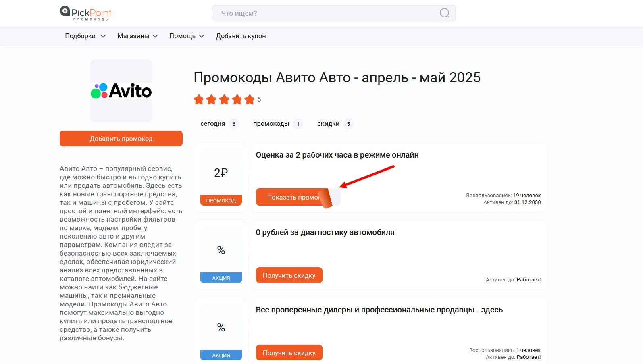The image size is (643, 364).
Task: Click Получить скидку for диагностику автомобиля
Action: (289, 275)
